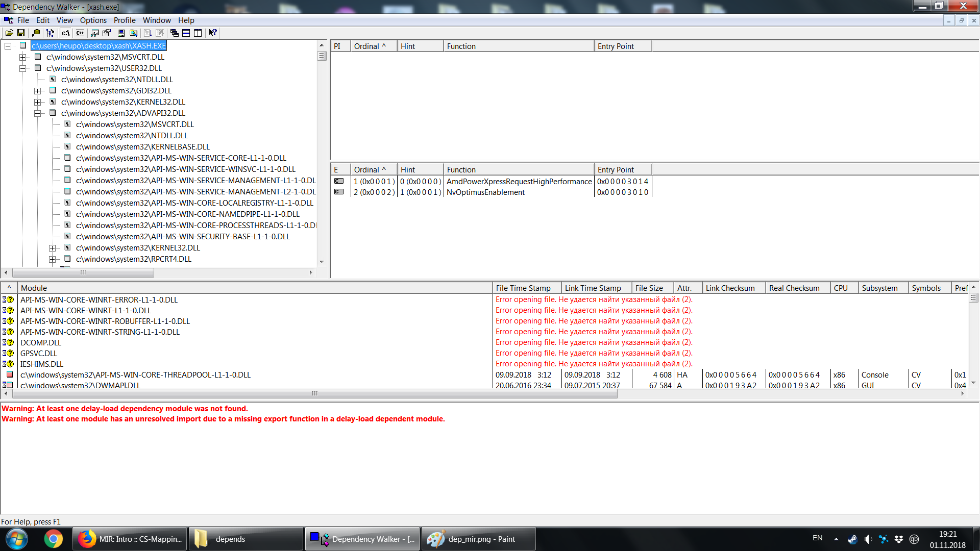Select the XASH.EXE root item
This screenshot has width=980, height=551.
(x=99, y=46)
